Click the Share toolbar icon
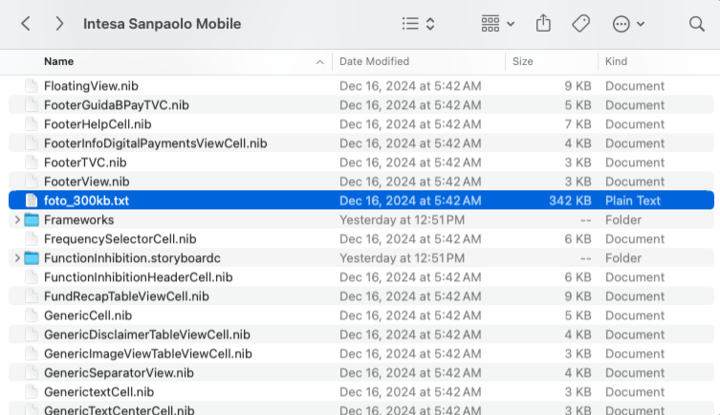Screen dimensions: 720x415 (x=543, y=23)
